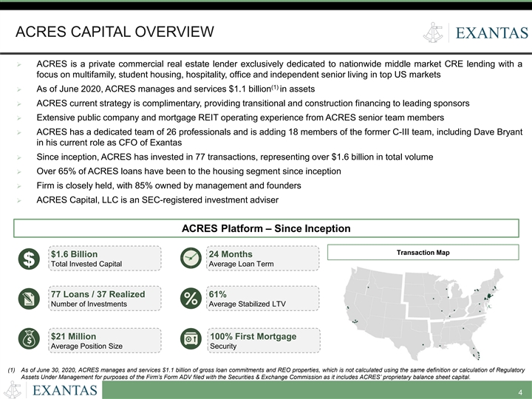Click the first bullet about private CRE lender
This screenshot has height=399, width=532.
pos(279,69)
